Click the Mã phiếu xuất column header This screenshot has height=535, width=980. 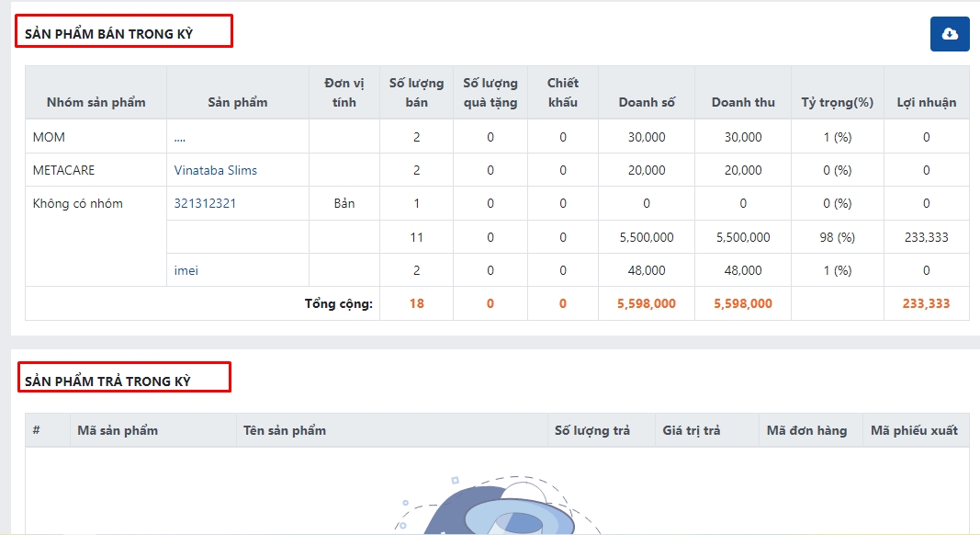coord(914,430)
